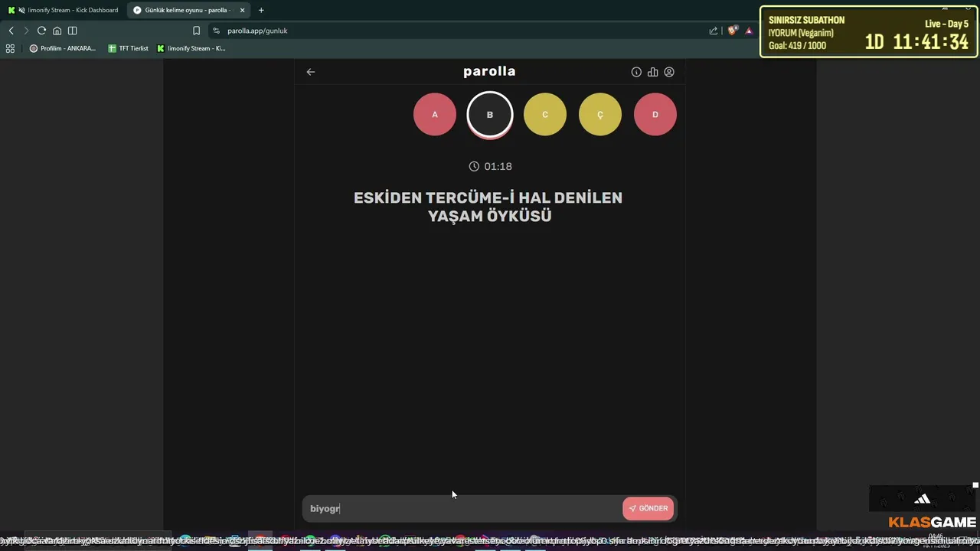The height and width of the screenshot is (551, 980).
Task: Switch to the limonify Stream Kick Dashboard tab
Action: coord(65,10)
